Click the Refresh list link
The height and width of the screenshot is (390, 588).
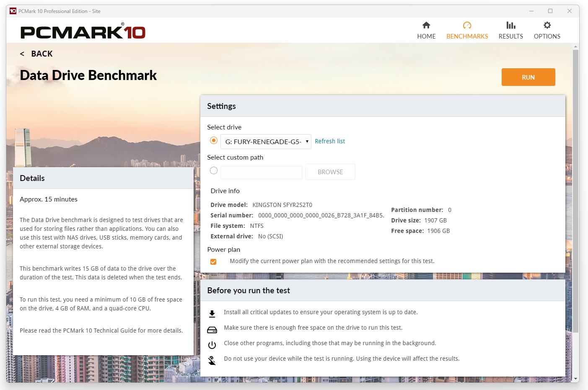(330, 141)
